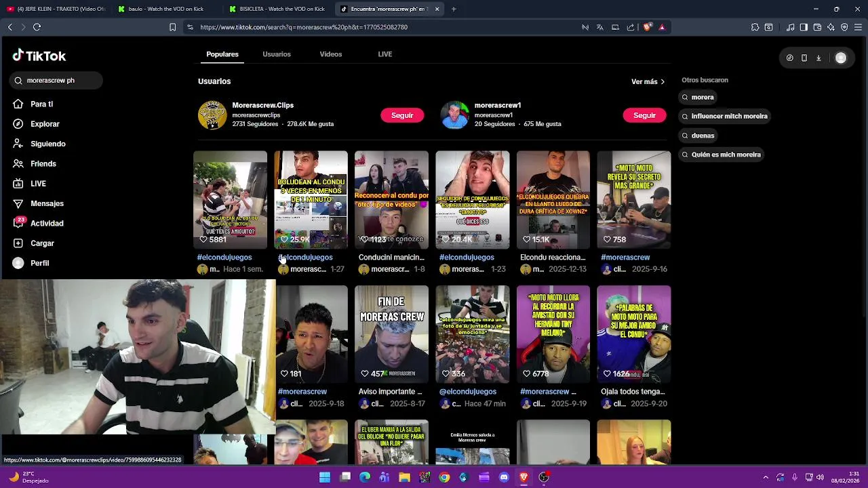Open morerascrew1 profile avatar
Viewport: 868px width, 488px height.
455,115
